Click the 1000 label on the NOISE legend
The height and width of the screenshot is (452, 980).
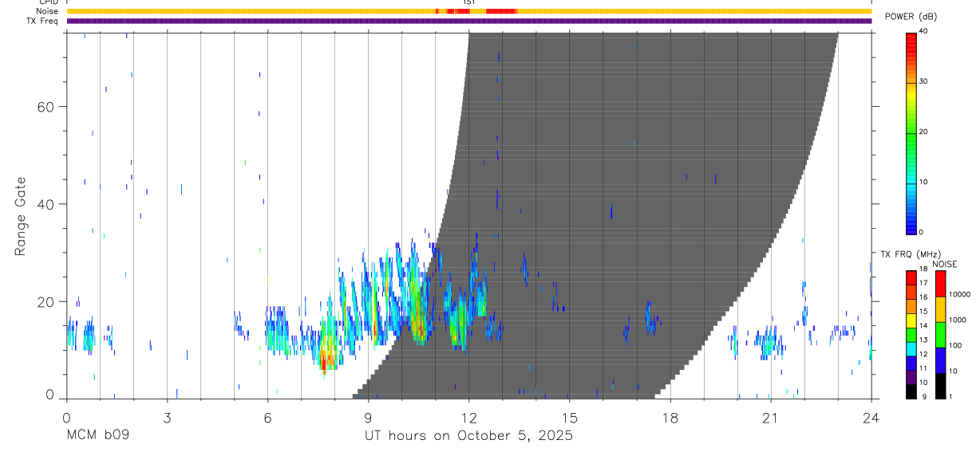[958, 320]
